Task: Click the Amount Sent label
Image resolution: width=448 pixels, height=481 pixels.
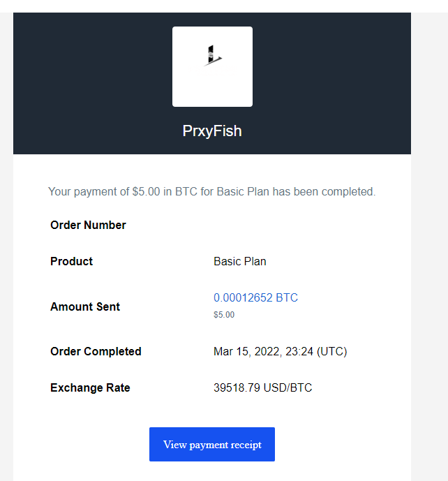Action: coord(85,306)
